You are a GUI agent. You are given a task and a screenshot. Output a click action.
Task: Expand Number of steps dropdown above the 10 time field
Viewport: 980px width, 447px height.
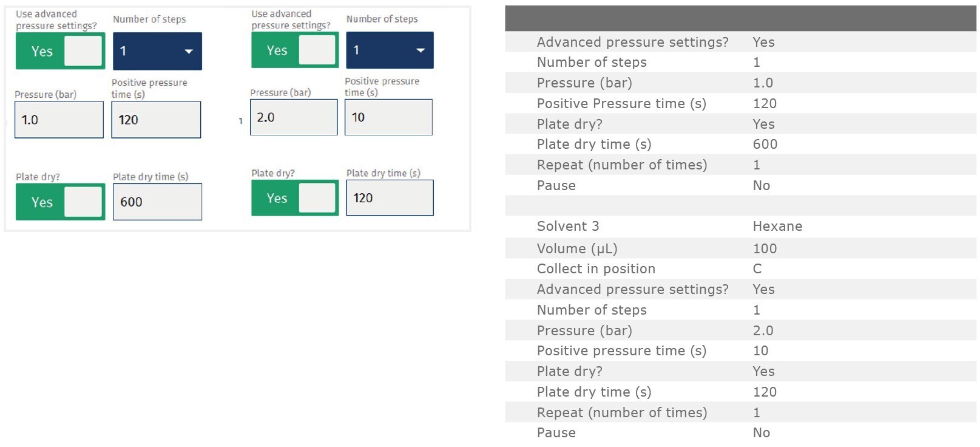coord(390,50)
